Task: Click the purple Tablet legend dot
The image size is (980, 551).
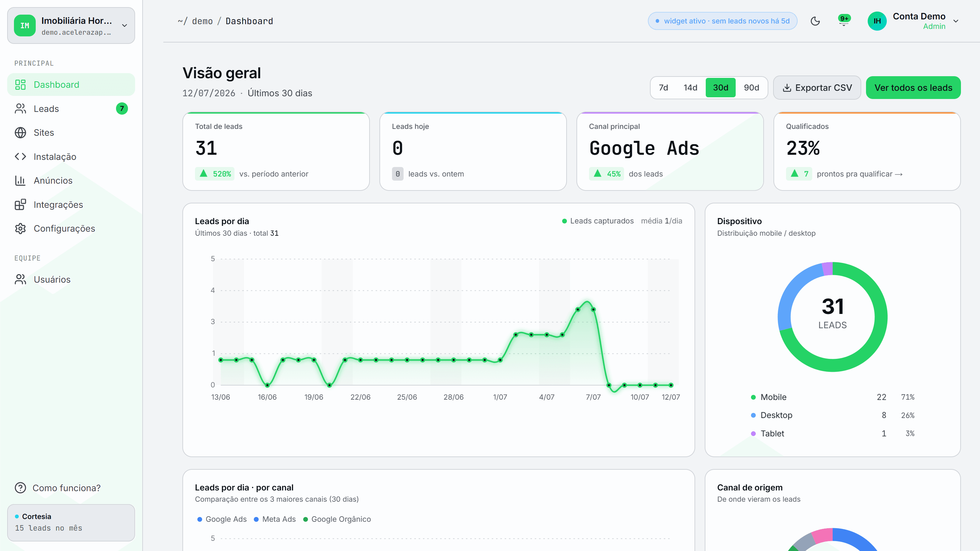Action: pos(753,434)
